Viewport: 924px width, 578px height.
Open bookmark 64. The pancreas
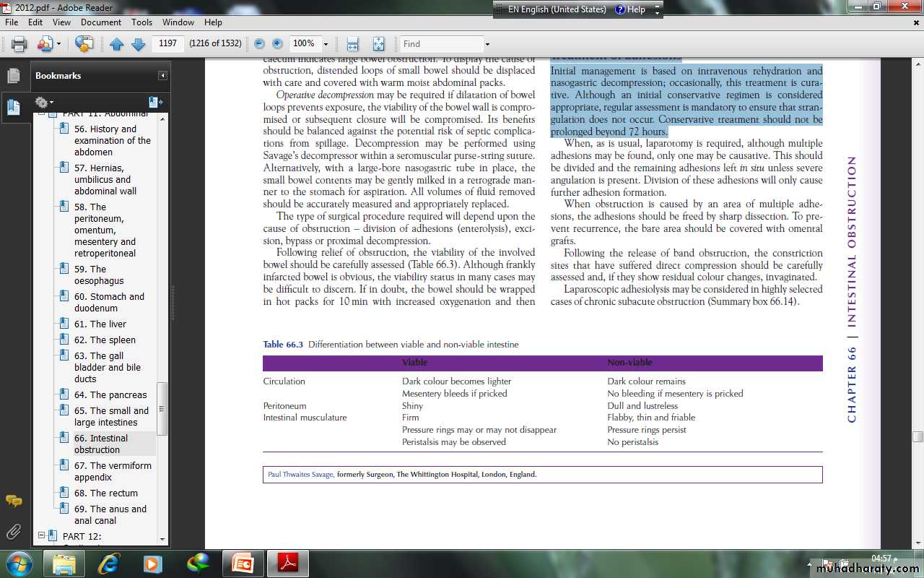tap(110, 395)
